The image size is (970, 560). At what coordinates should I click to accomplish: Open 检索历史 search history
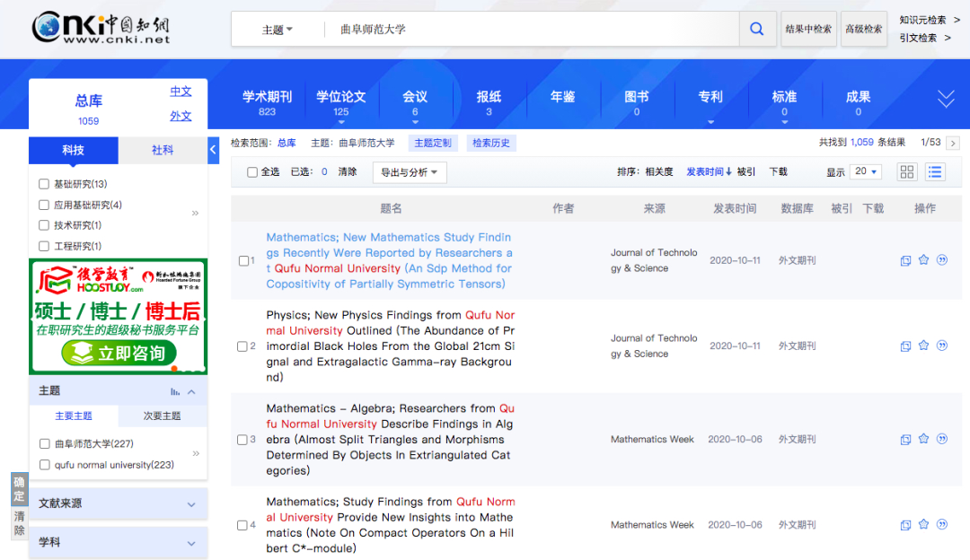point(491,142)
